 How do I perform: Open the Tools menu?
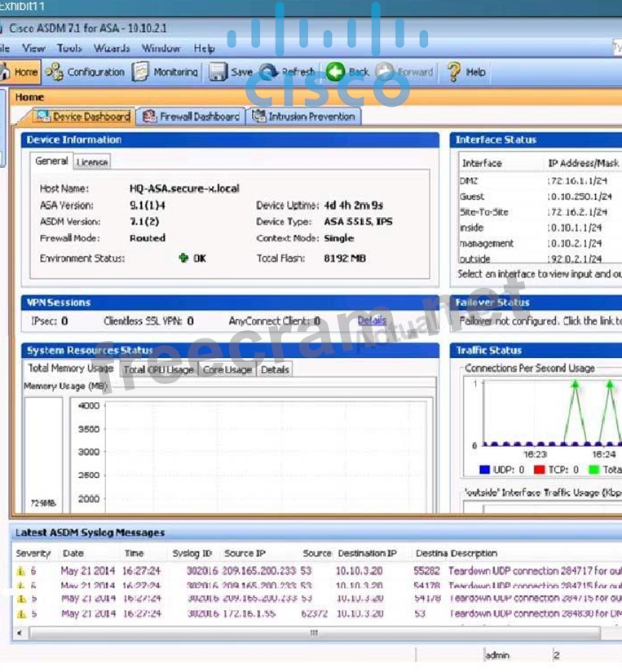click(69, 48)
